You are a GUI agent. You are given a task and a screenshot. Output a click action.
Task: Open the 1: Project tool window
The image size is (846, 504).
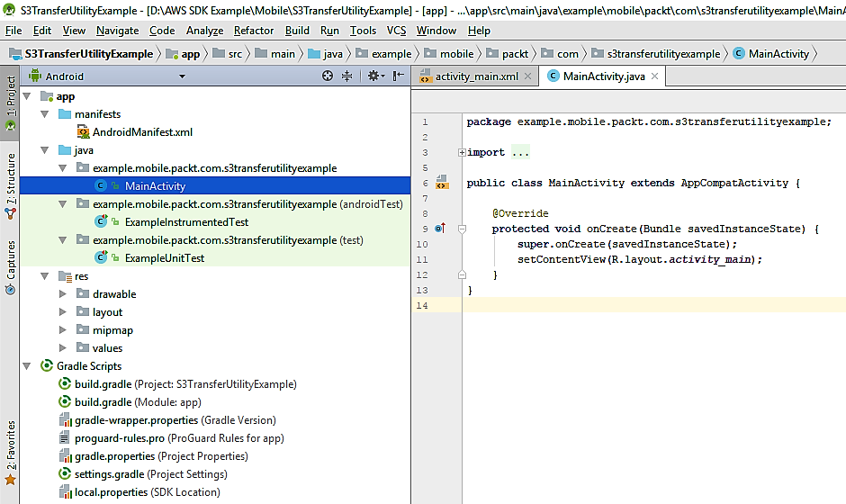point(10,103)
